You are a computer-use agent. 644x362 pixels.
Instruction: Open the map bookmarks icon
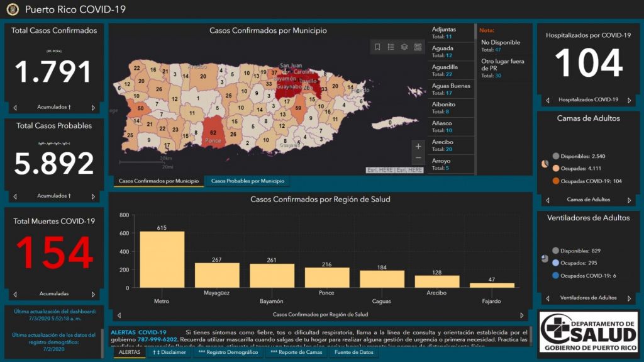[377, 47]
